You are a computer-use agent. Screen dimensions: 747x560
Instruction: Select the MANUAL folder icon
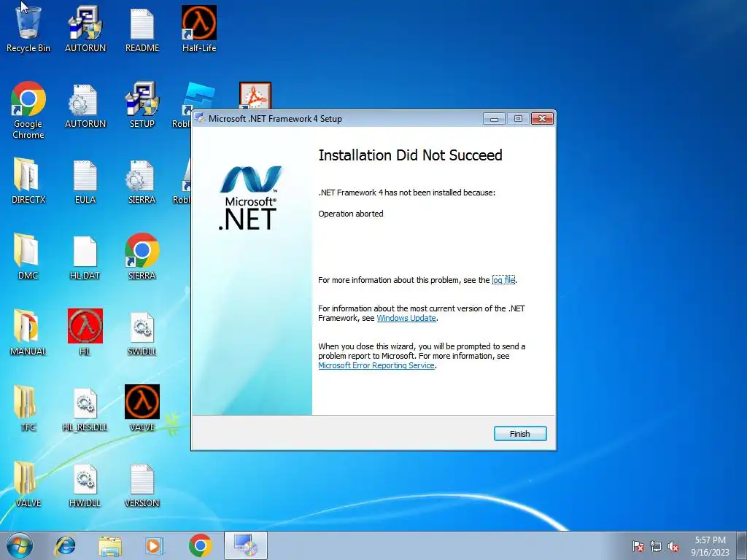(28, 332)
